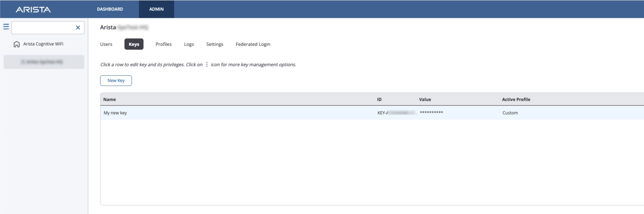The height and width of the screenshot is (214, 644).
Task: Sort by Value column header
Action: click(x=425, y=99)
